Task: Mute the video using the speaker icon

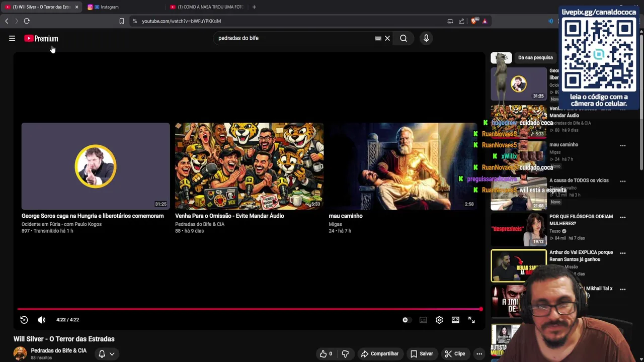Action: pos(42,320)
